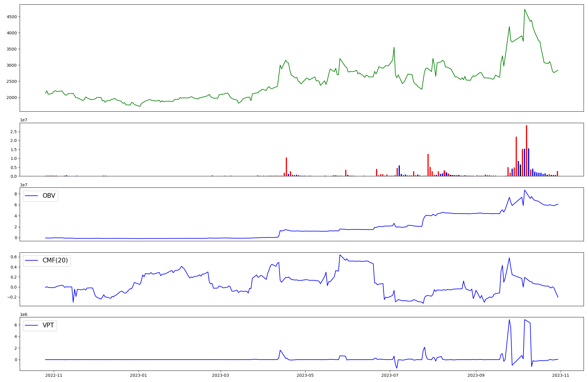
Task: Click the 2023-01 date tick label
Action: (x=138, y=375)
